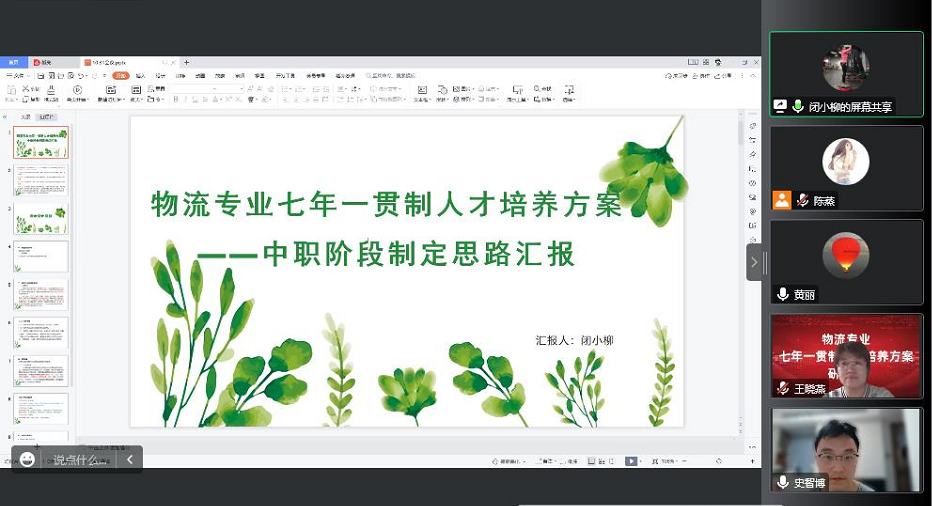Toggle 陈燕's muted microphone icon
Screen dimensions: 932x506
[x=801, y=200]
